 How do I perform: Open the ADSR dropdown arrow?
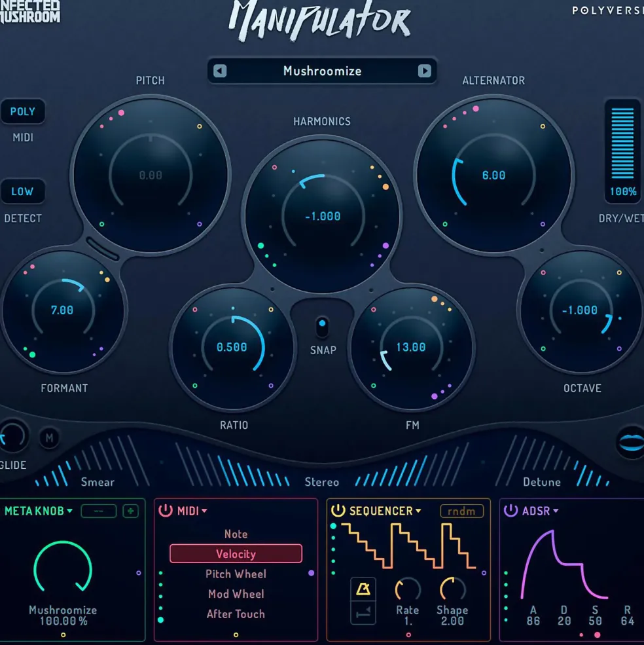[556, 511]
